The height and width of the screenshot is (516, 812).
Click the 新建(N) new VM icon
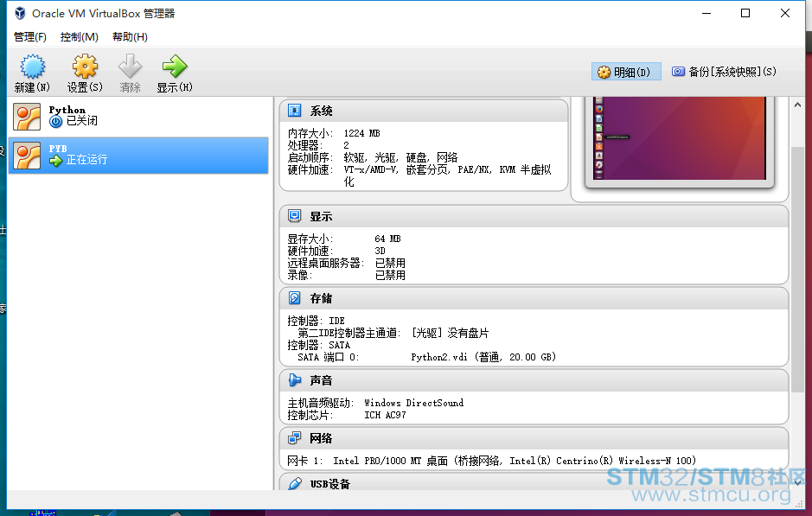[x=33, y=67]
